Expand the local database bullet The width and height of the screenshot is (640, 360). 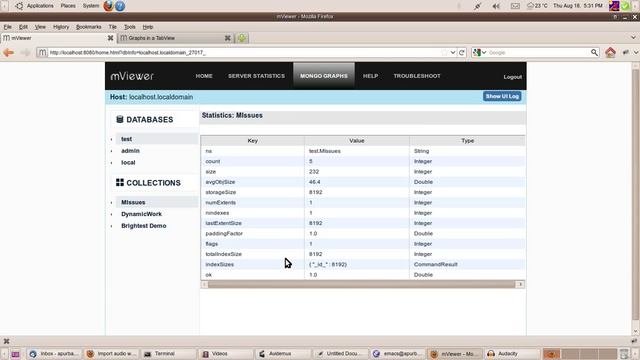pos(111,163)
